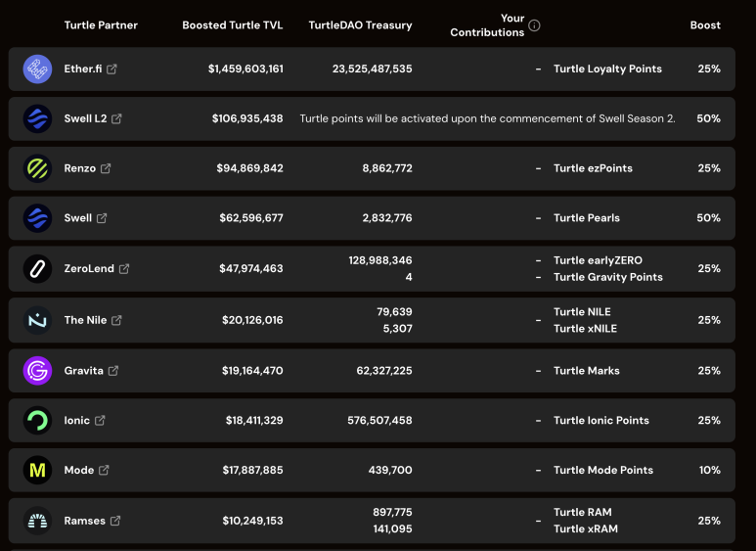756x551 pixels.
Task: Open the Ether.fi external link icon
Action: pos(111,69)
